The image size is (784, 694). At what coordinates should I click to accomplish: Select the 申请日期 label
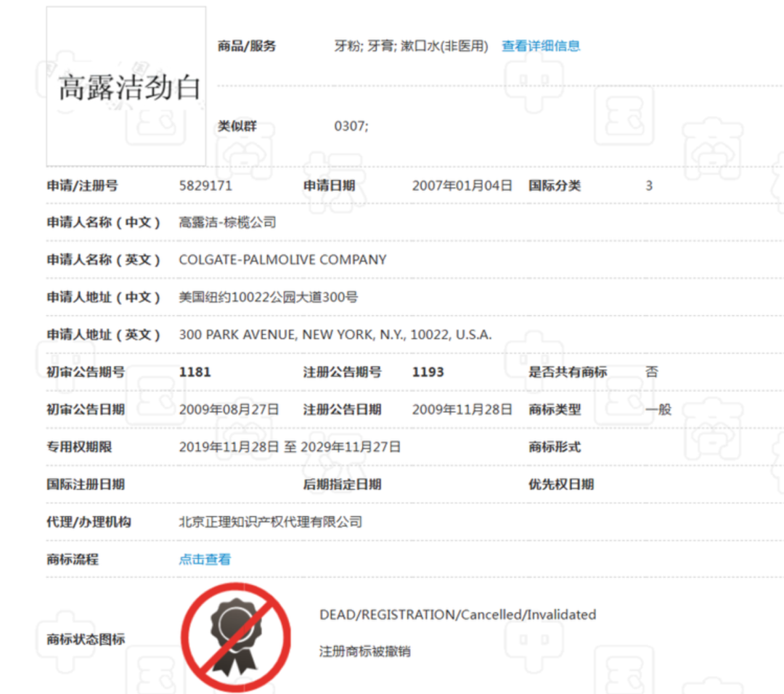pos(329,186)
